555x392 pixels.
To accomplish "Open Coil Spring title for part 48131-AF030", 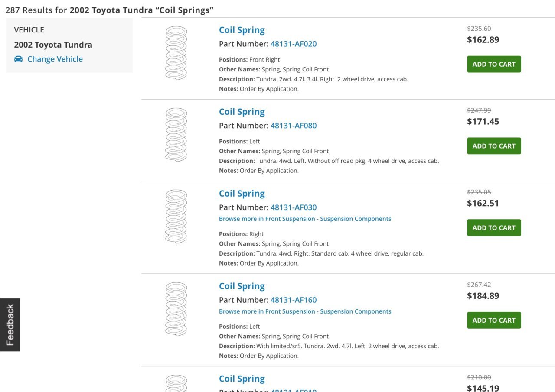I will click(242, 194).
